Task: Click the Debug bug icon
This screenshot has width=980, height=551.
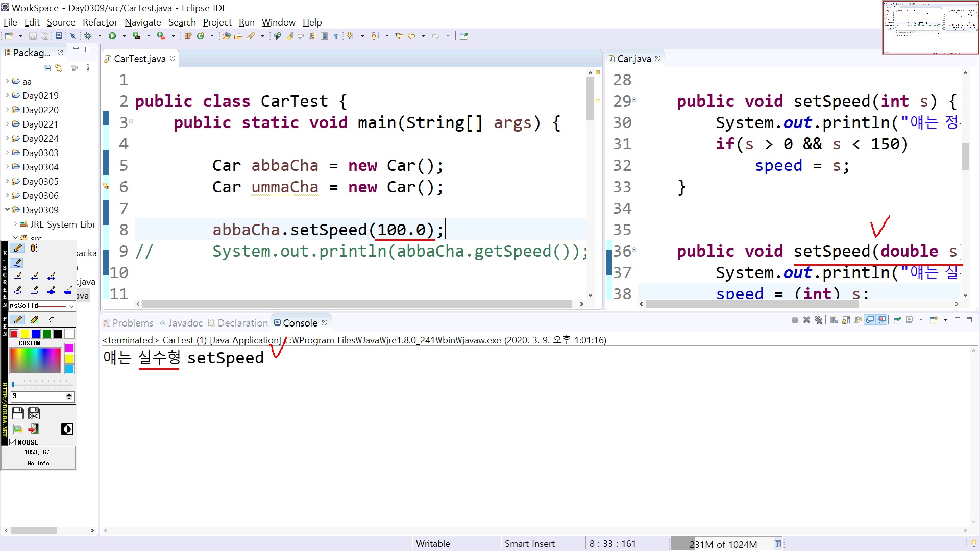Action: 88,36
